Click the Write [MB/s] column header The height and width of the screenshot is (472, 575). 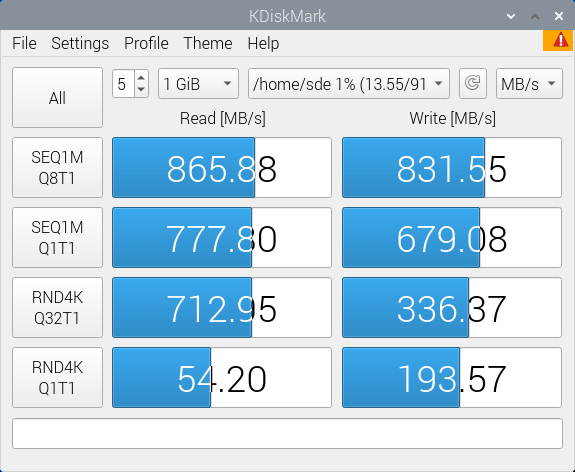(x=453, y=118)
